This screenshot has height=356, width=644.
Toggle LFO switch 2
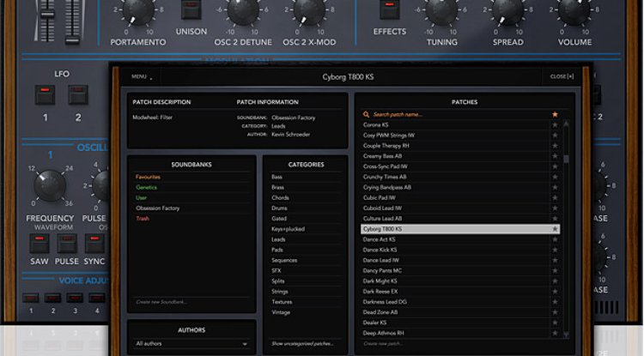78,94
